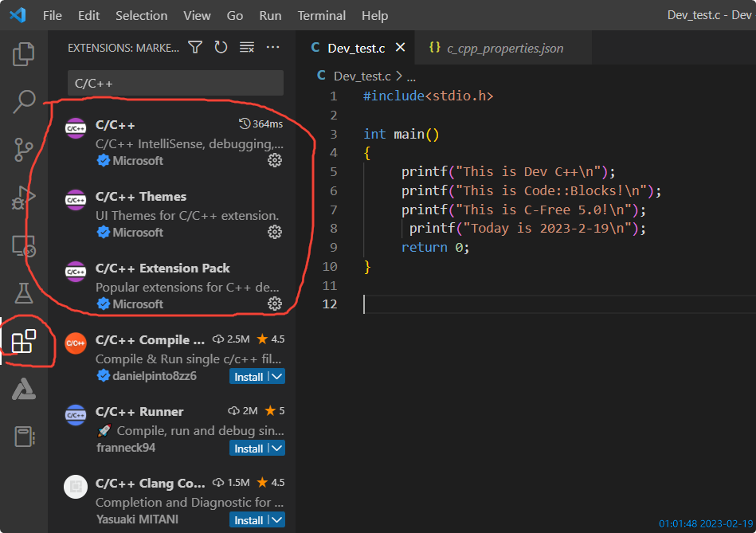Open the Run menu
This screenshot has height=533, width=756.
tap(271, 15)
